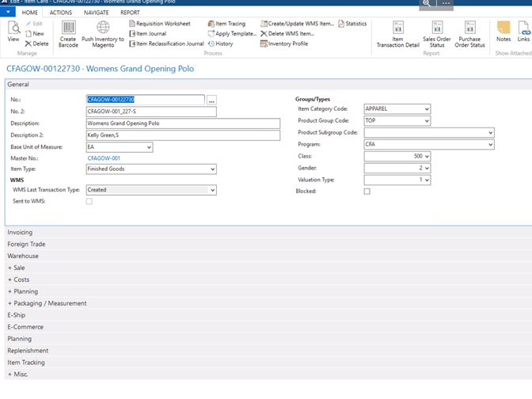Viewport: 532px width, 399px height.
Task: Open Base Unit of Measure dropdown
Action: pos(149,147)
